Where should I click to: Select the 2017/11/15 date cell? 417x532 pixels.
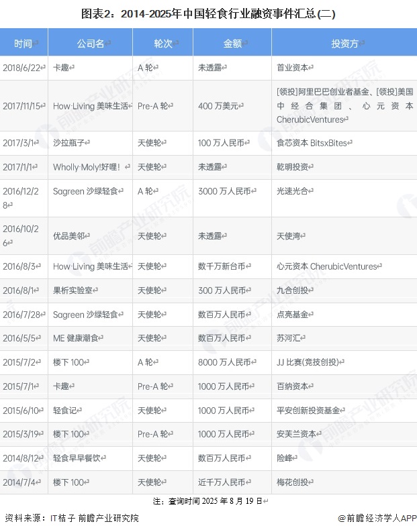coord(24,106)
